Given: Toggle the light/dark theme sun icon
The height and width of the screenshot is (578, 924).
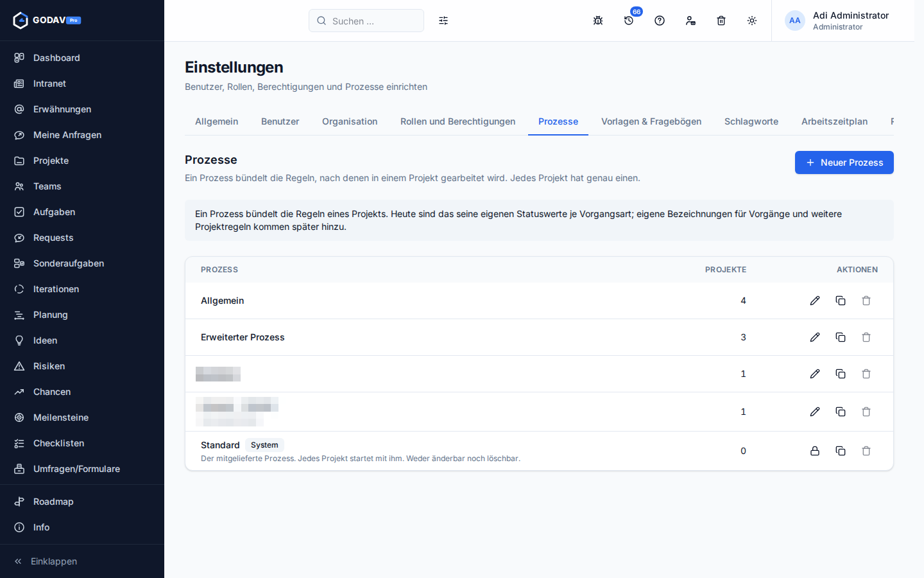Looking at the screenshot, I should [752, 21].
